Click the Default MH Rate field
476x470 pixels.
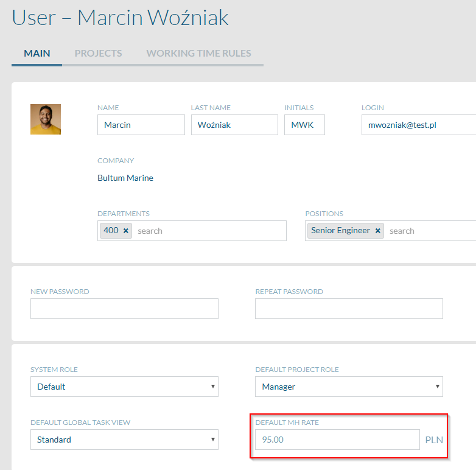click(x=337, y=440)
